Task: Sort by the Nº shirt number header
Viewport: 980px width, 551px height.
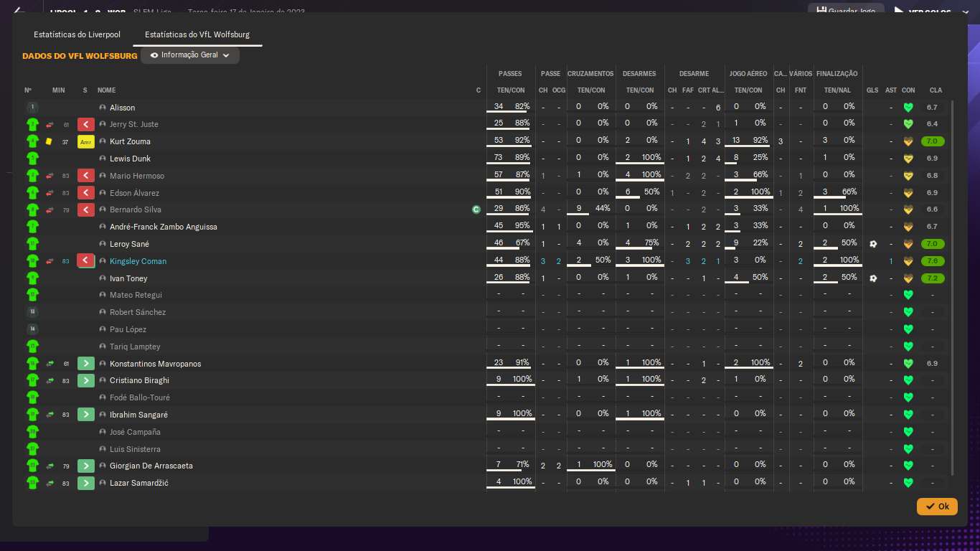Action: tap(28, 90)
